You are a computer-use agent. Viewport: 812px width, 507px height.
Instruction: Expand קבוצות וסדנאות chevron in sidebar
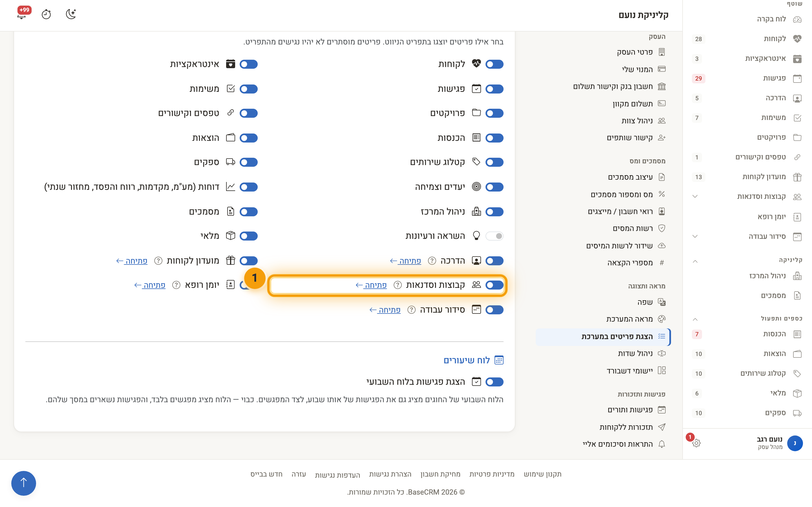point(695,197)
